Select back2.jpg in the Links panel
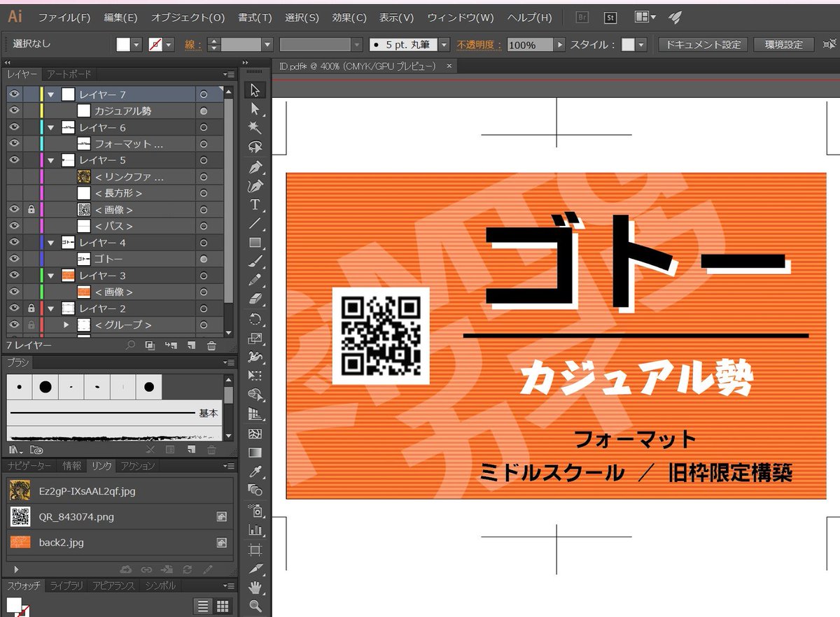This screenshot has width=840, height=617. pos(119,542)
